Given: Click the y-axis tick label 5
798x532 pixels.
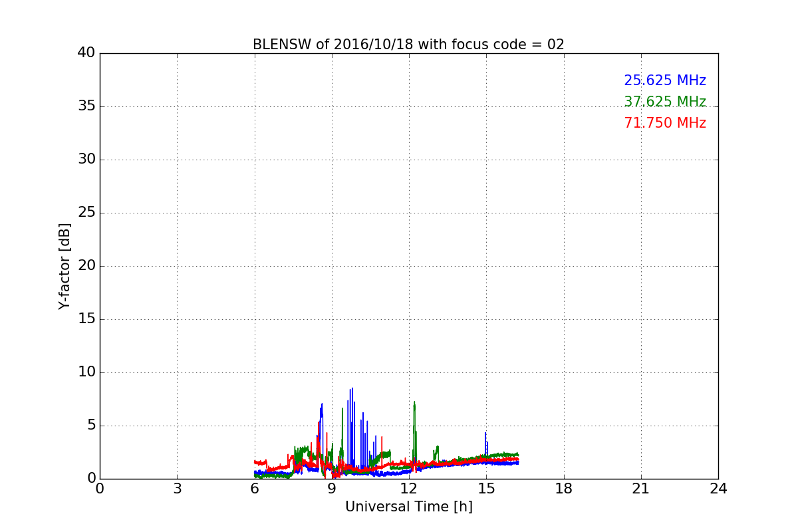Looking at the screenshot, I should click(x=91, y=426).
